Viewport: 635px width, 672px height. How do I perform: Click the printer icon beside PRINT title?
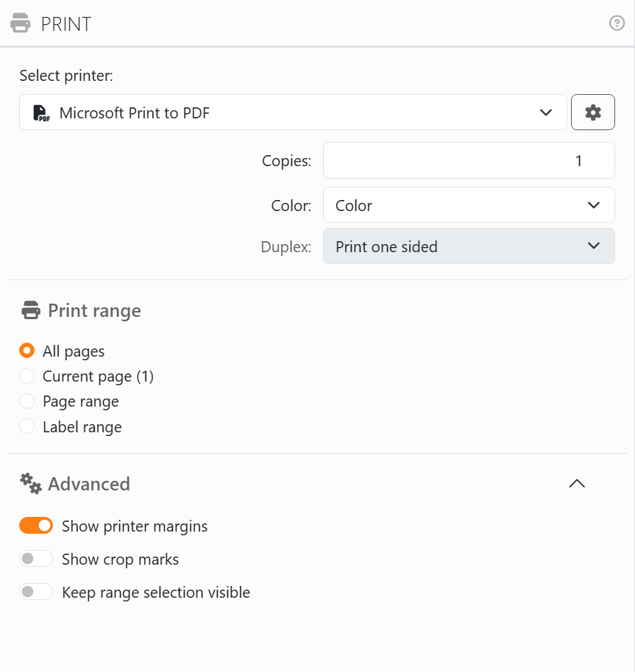20,23
